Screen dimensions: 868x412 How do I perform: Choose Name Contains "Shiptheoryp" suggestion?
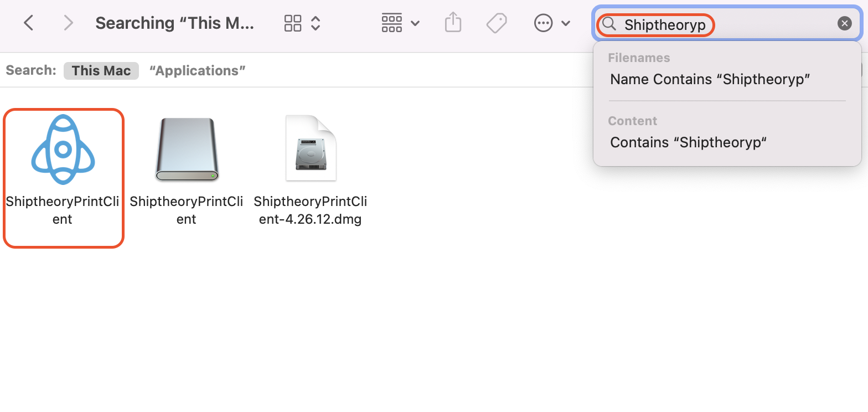tap(710, 79)
